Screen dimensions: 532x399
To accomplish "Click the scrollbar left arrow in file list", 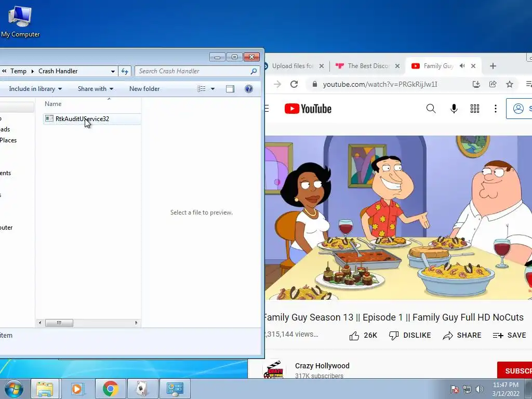I will tap(40, 323).
